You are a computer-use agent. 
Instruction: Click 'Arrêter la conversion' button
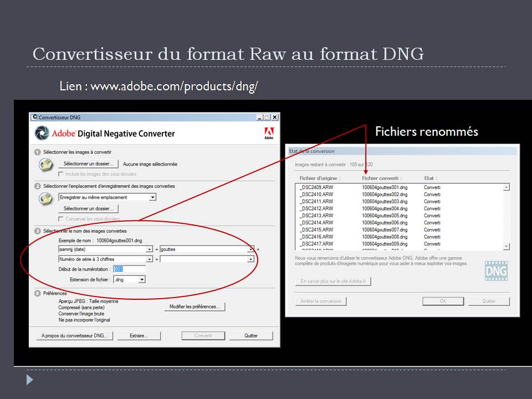(x=321, y=301)
